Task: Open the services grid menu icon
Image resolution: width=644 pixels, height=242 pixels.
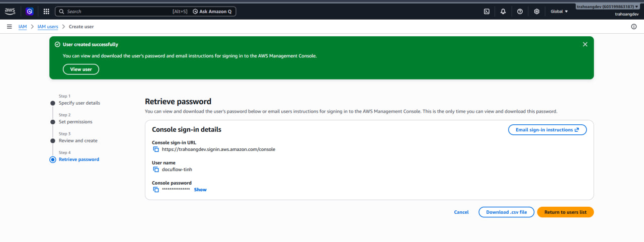Action: pos(46,11)
